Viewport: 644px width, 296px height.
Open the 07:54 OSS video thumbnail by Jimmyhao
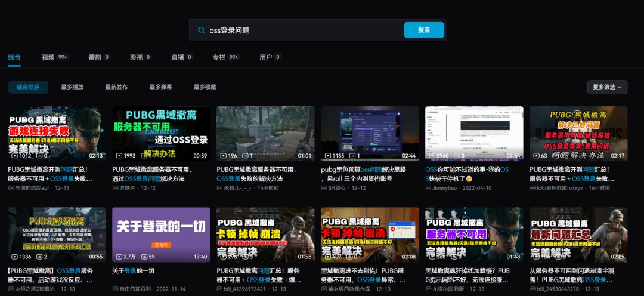click(475, 134)
